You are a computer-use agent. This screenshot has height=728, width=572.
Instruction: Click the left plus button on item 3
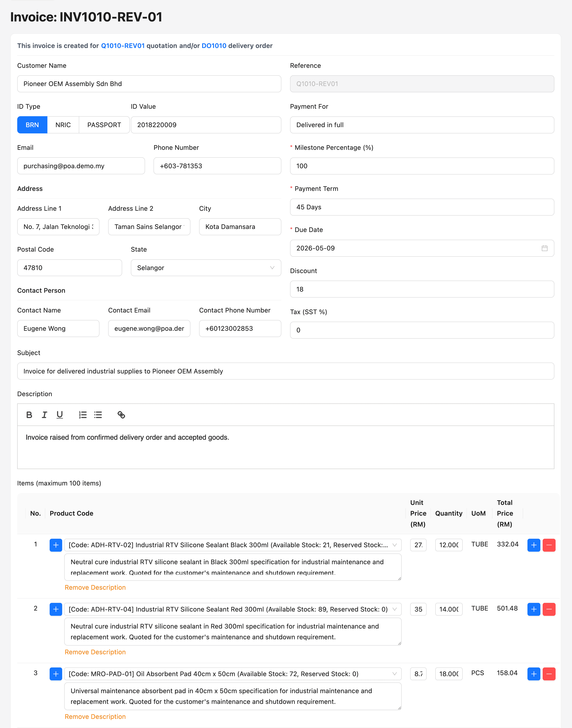55,674
